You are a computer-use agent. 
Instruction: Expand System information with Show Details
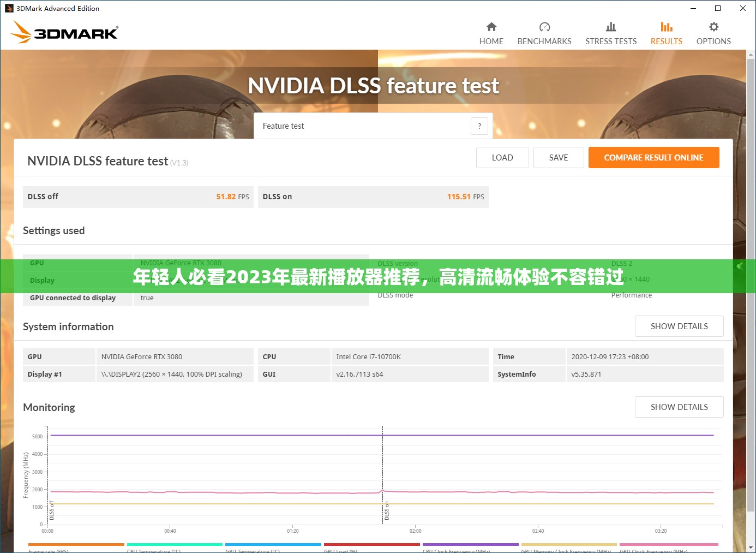click(679, 326)
